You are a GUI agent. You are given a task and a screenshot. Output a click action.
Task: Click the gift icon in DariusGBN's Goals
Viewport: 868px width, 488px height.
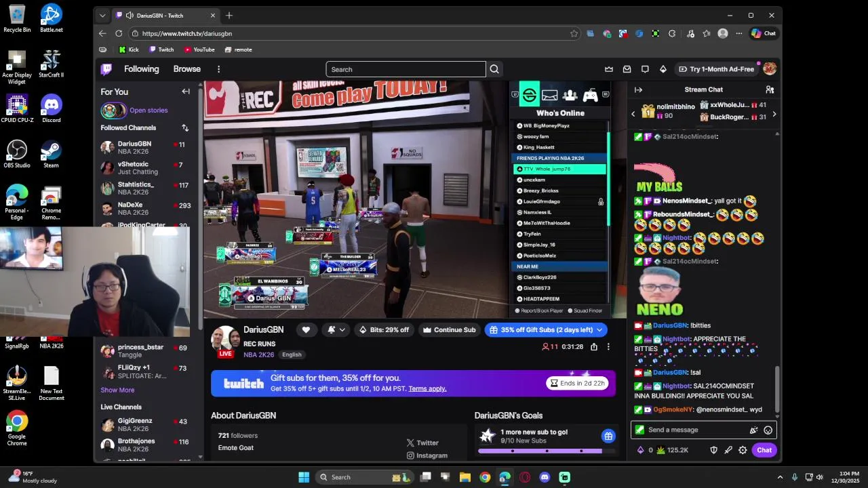click(x=608, y=436)
